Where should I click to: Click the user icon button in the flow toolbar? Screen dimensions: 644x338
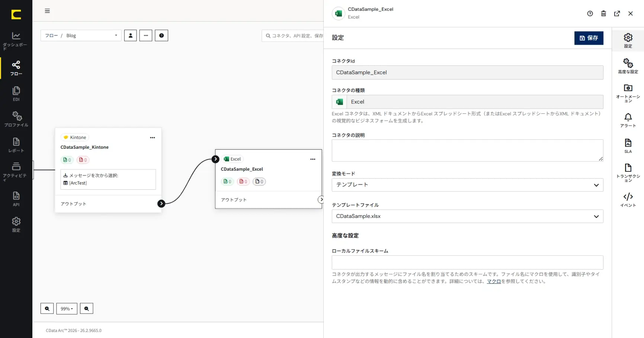tap(130, 35)
